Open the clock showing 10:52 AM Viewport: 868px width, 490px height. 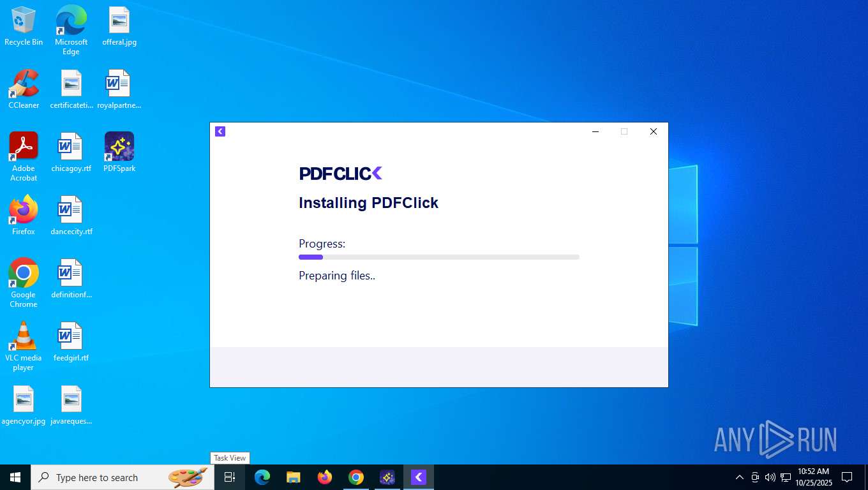click(814, 477)
